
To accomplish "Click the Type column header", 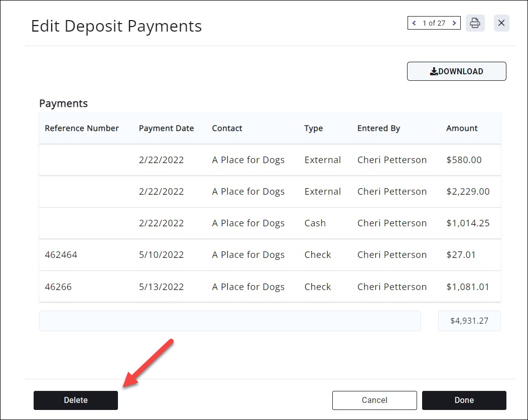I will point(313,128).
